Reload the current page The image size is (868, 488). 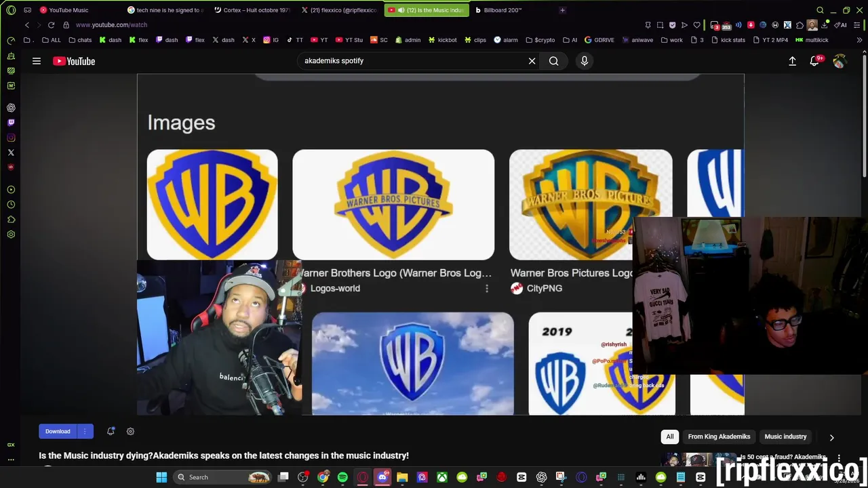point(51,25)
